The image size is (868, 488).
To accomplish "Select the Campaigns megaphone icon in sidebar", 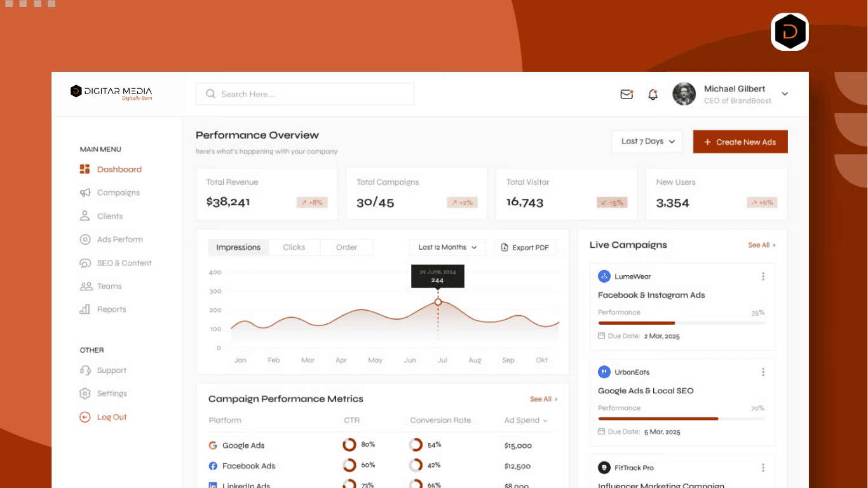I will [x=85, y=193].
